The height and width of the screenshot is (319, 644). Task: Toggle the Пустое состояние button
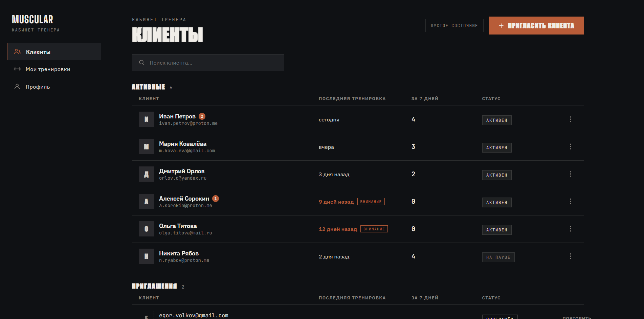[x=454, y=26]
